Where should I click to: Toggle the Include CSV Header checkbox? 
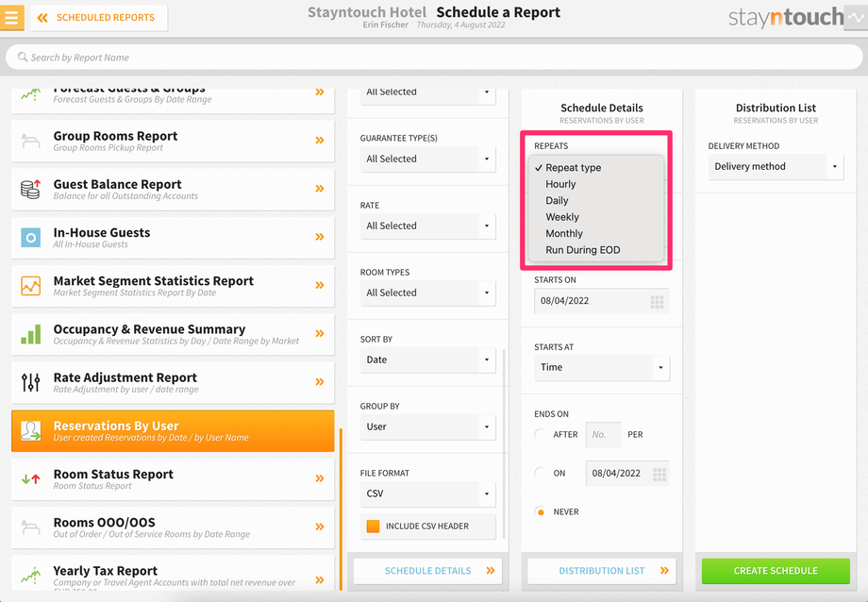(x=373, y=527)
